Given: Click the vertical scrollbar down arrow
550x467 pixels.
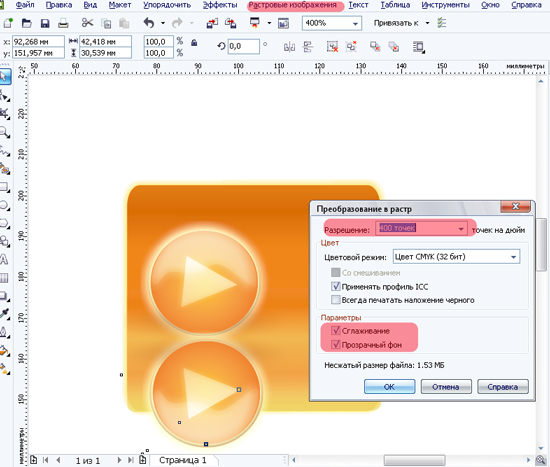Looking at the screenshot, I should tap(541, 448).
